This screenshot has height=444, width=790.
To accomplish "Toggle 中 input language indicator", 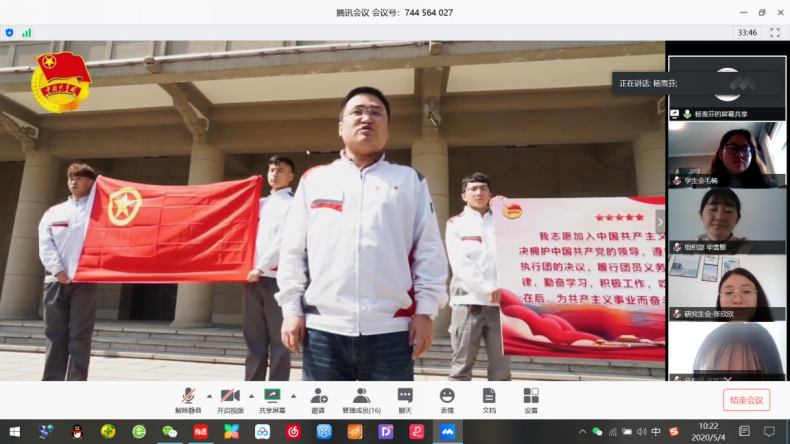I will [x=656, y=432].
